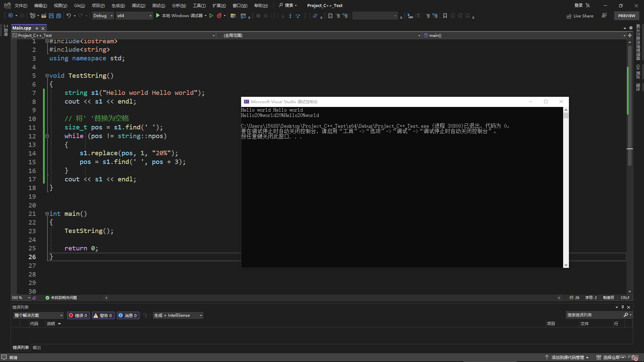Click the PREVIEW button
644x362 pixels.
click(627, 16)
